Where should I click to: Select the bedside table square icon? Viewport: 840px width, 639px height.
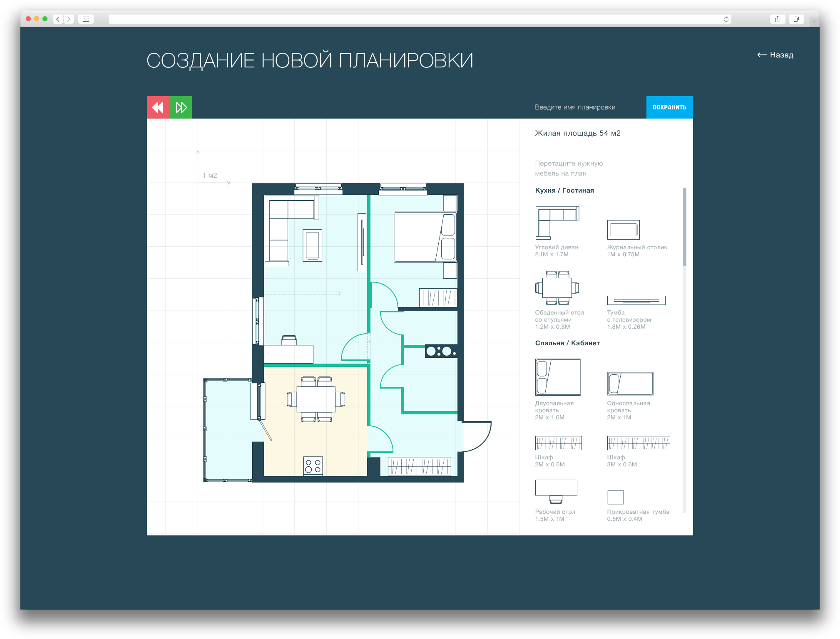(616, 498)
